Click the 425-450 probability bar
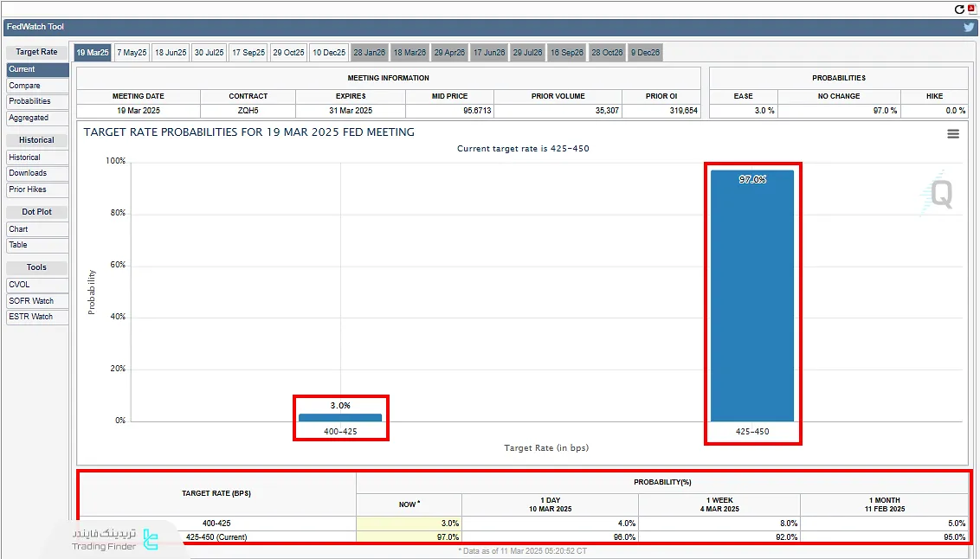Image resolution: width=980 pixels, height=559 pixels. 751,294
